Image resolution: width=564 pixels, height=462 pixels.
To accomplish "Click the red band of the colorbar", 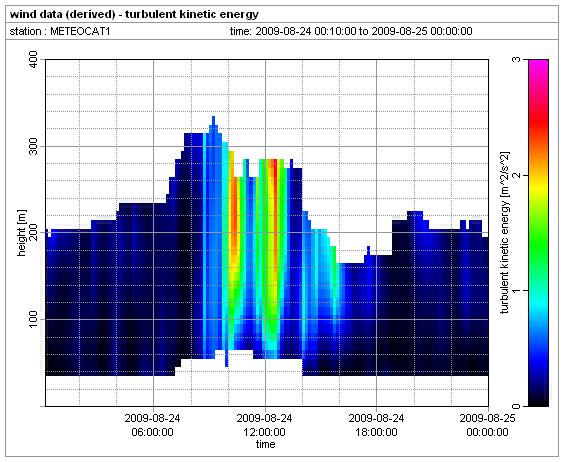I will (539, 121).
